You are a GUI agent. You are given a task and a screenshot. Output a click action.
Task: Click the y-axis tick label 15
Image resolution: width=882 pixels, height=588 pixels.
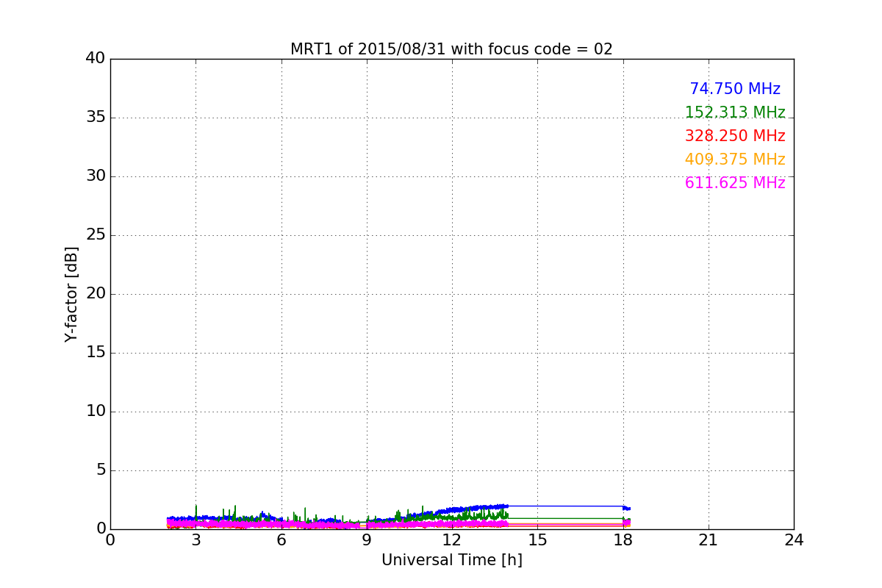(x=96, y=353)
